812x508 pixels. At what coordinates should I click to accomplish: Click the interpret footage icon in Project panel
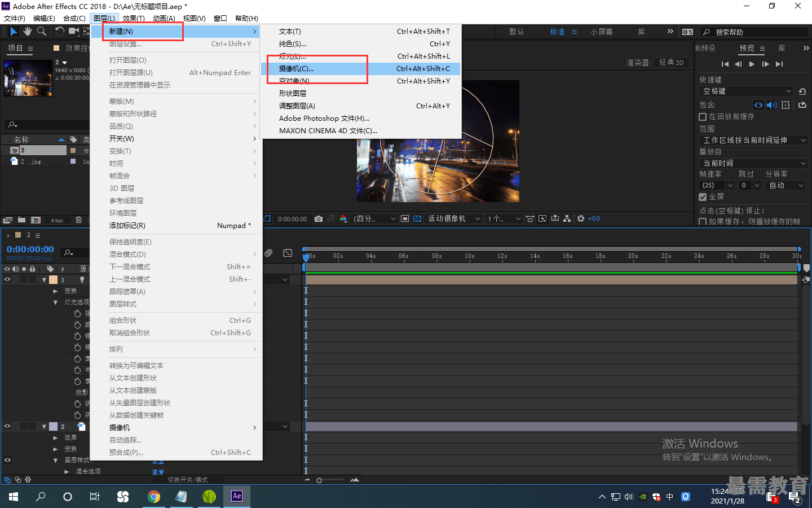click(x=7, y=220)
